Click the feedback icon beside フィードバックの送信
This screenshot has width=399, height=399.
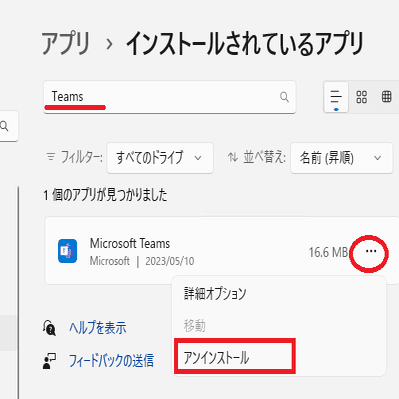(x=50, y=361)
